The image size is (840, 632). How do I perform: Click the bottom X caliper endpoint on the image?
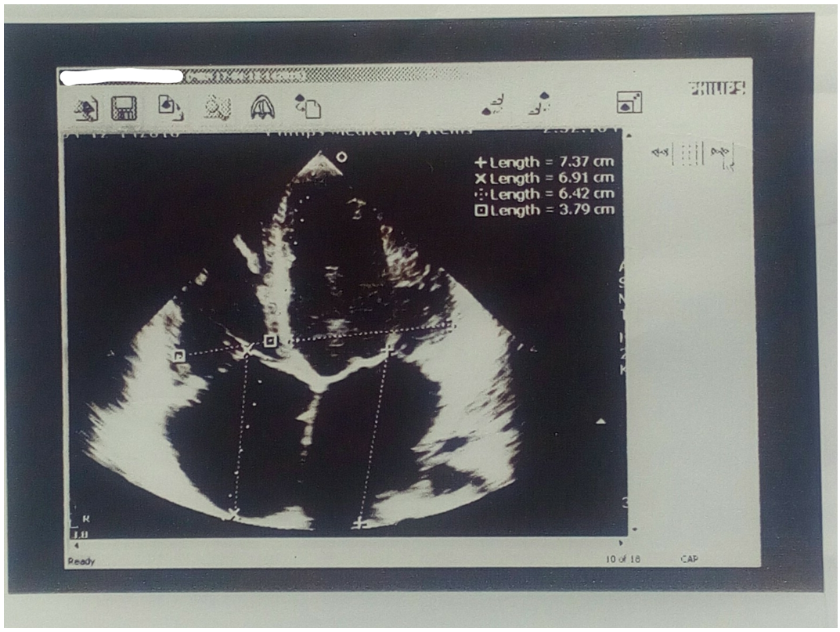point(233,515)
